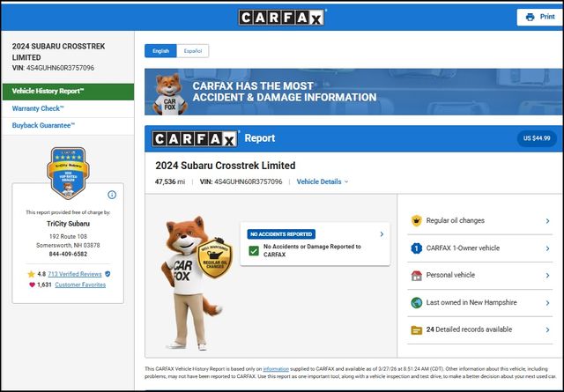
Task: Click the personal vehicle house icon
Action: coord(416,276)
